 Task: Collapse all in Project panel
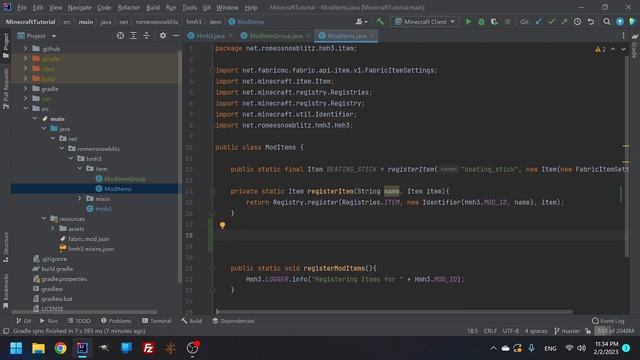147,36
